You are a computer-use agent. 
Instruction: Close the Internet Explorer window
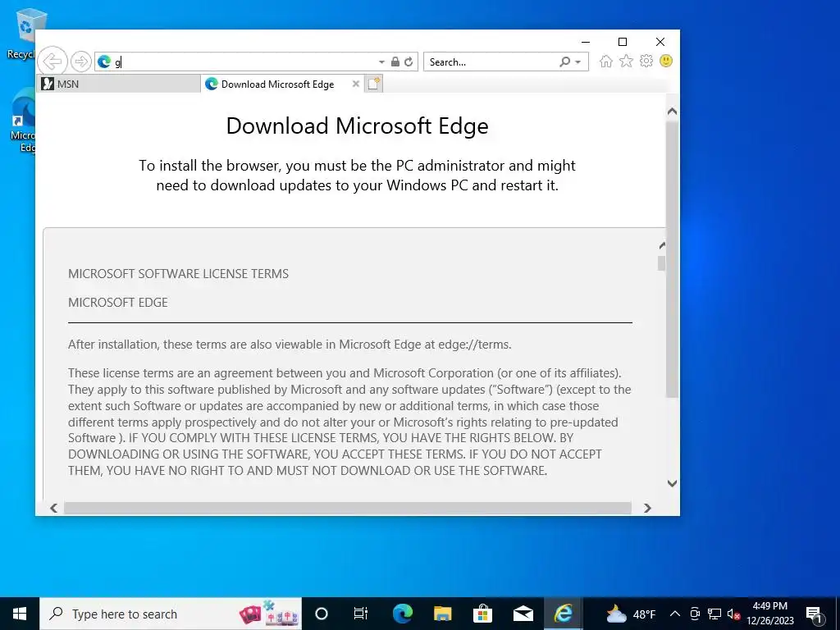(660, 42)
